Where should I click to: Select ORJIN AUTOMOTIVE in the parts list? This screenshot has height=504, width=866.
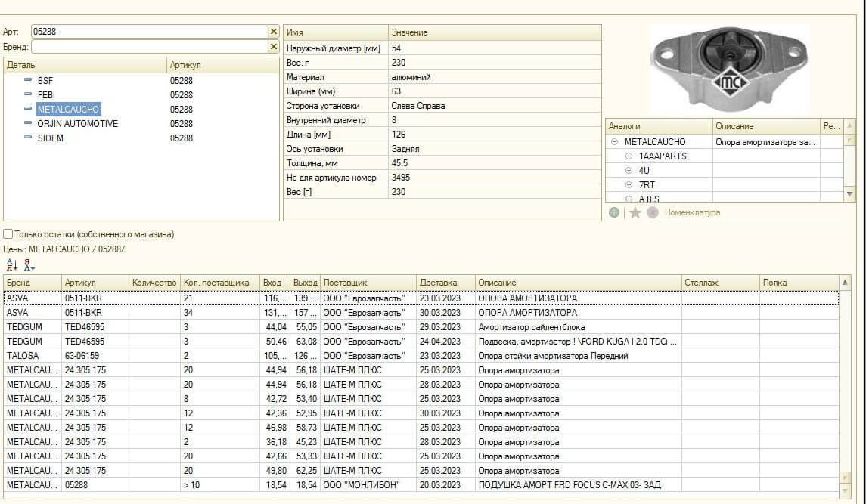[77, 124]
